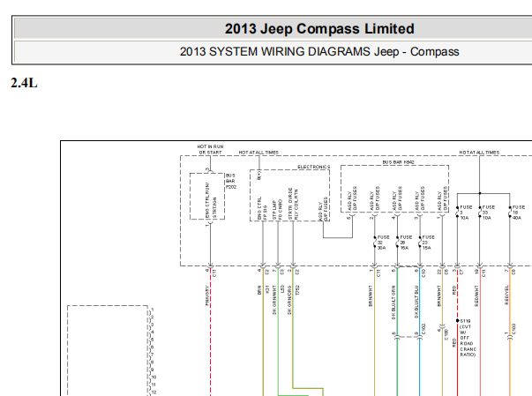This screenshot has width=532, height=396.
Task: Click "HOT AT ALL TIMES" label beside ELECTRONICS box
Action: (x=259, y=153)
